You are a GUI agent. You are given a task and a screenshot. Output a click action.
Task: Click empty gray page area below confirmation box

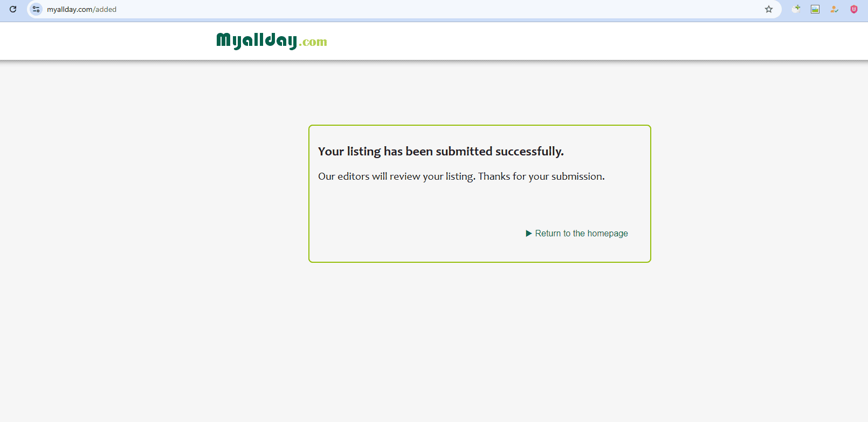pyautogui.click(x=480, y=340)
